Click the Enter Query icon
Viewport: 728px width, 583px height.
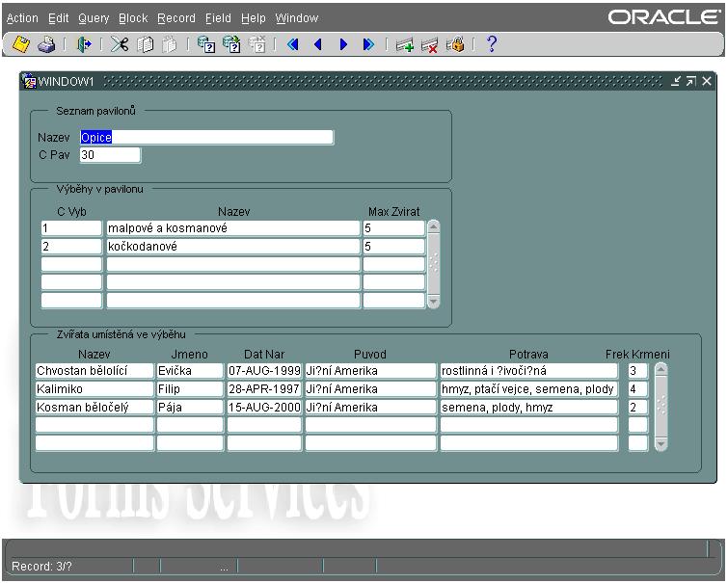[x=206, y=44]
